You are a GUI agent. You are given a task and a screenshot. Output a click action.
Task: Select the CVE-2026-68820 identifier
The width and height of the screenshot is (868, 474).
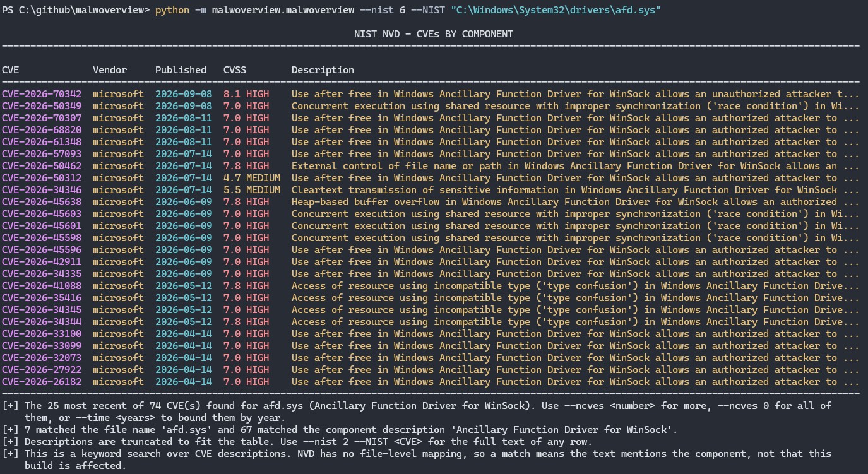point(42,130)
